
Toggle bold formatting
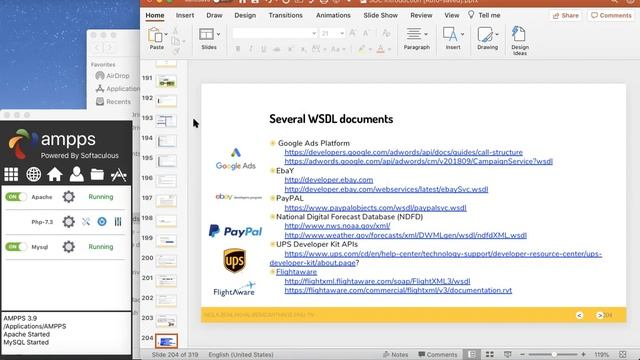coord(238,49)
